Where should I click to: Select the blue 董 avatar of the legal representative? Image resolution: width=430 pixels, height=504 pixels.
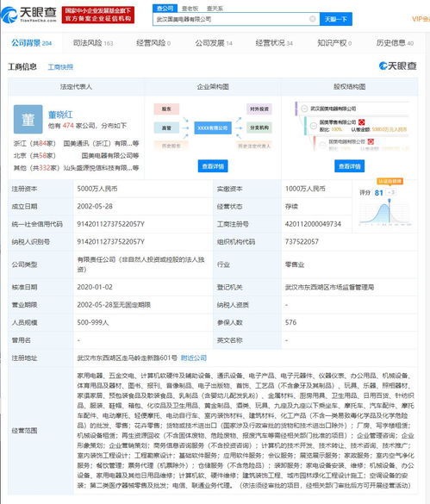[x=28, y=119]
